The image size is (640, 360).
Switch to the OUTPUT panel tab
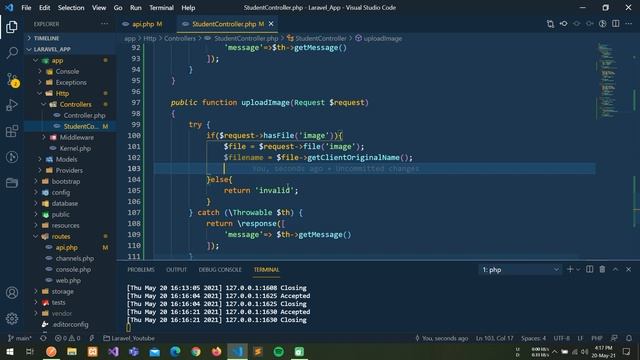pos(176,270)
